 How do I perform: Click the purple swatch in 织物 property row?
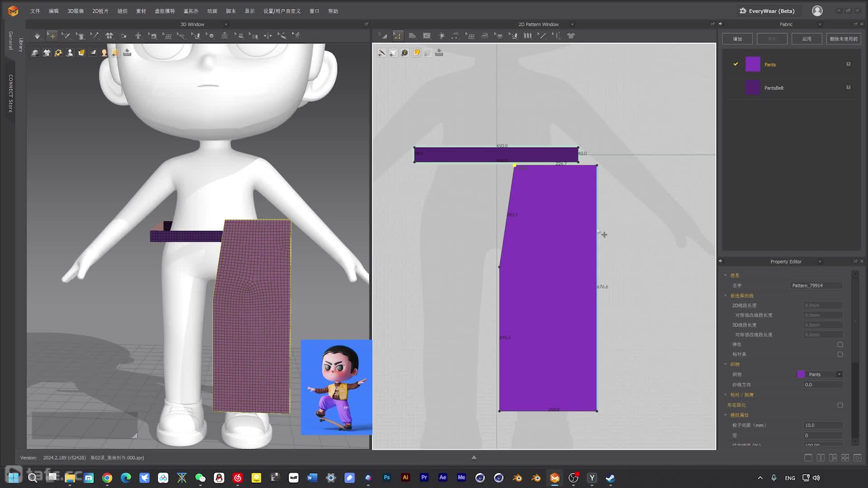pos(801,374)
